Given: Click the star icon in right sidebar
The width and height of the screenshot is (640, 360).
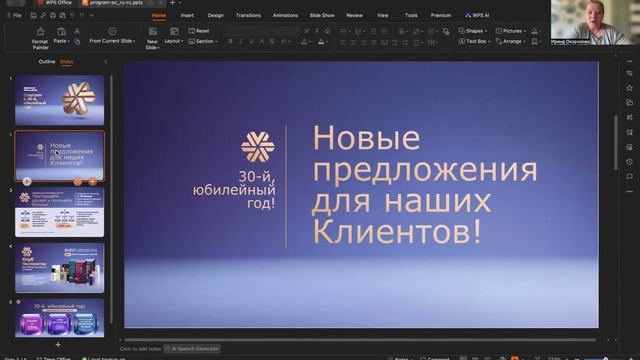Looking at the screenshot, I should coord(629,88).
